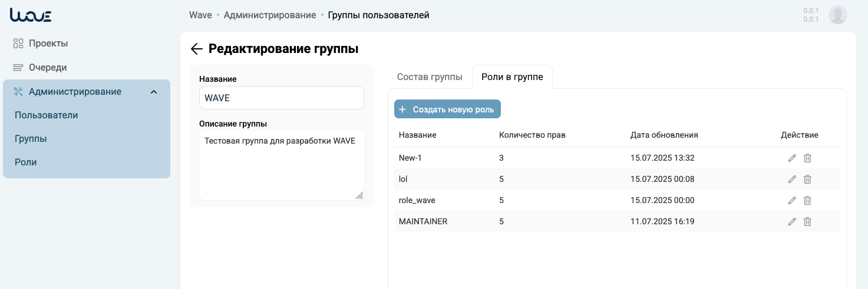
Task: Click the Название input field
Action: pos(282,98)
